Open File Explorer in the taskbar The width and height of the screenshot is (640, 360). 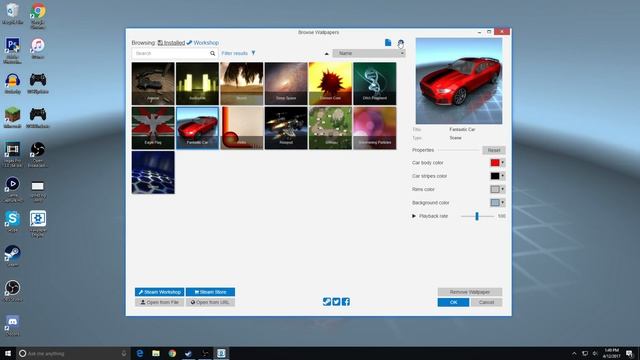coord(156,353)
